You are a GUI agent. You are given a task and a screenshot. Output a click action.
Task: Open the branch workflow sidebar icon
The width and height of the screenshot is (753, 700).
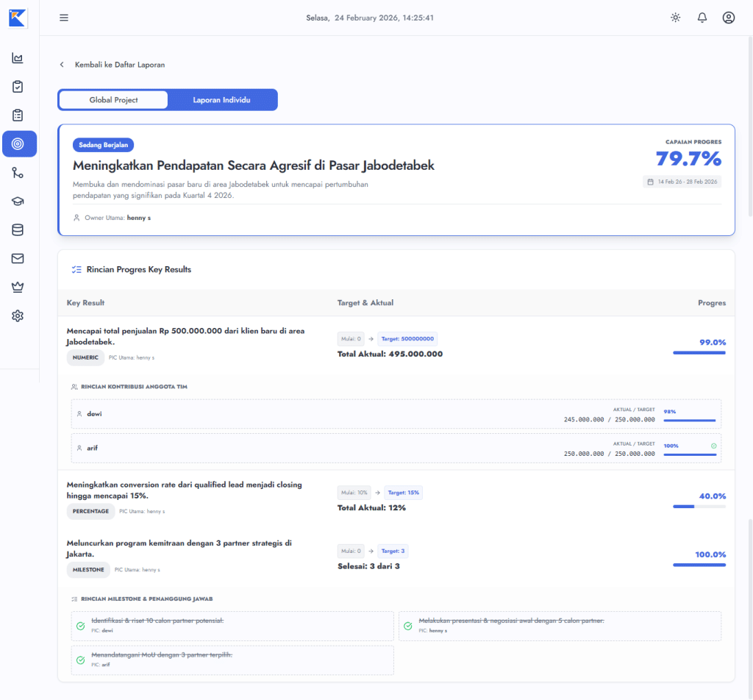(x=18, y=172)
